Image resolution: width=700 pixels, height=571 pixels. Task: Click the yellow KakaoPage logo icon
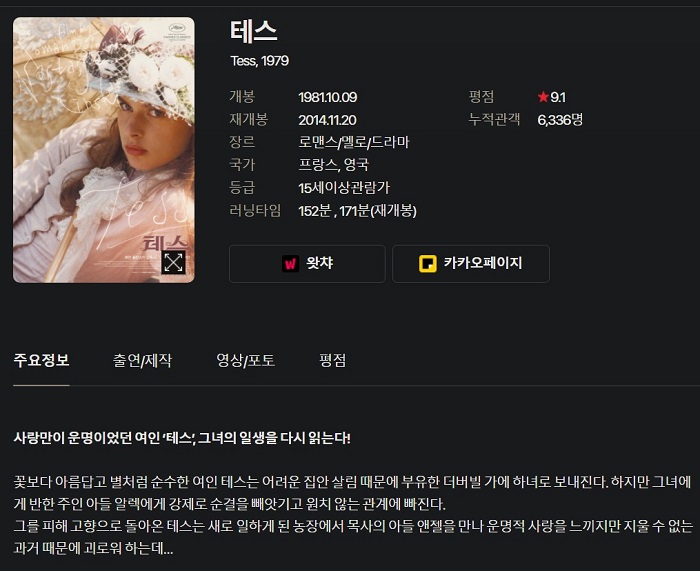click(x=427, y=263)
